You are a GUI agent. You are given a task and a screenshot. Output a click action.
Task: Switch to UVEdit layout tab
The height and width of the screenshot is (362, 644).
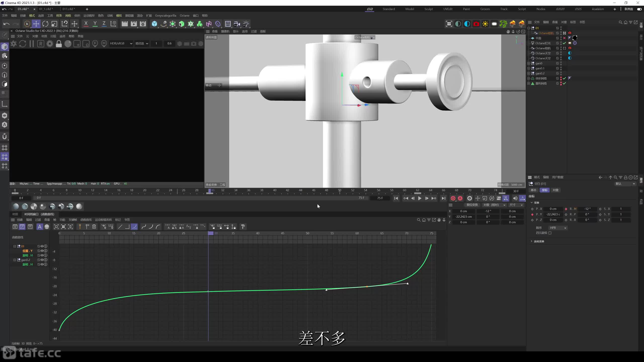[x=448, y=9]
